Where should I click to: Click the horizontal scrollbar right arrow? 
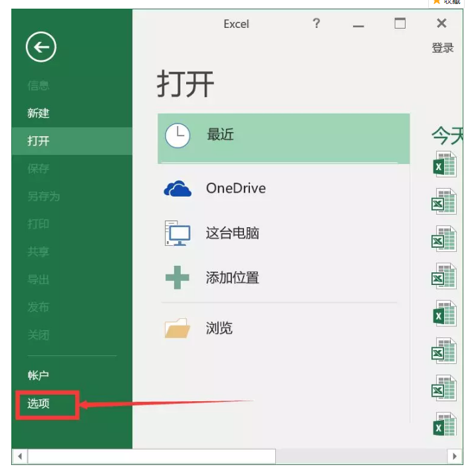[455, 456]
